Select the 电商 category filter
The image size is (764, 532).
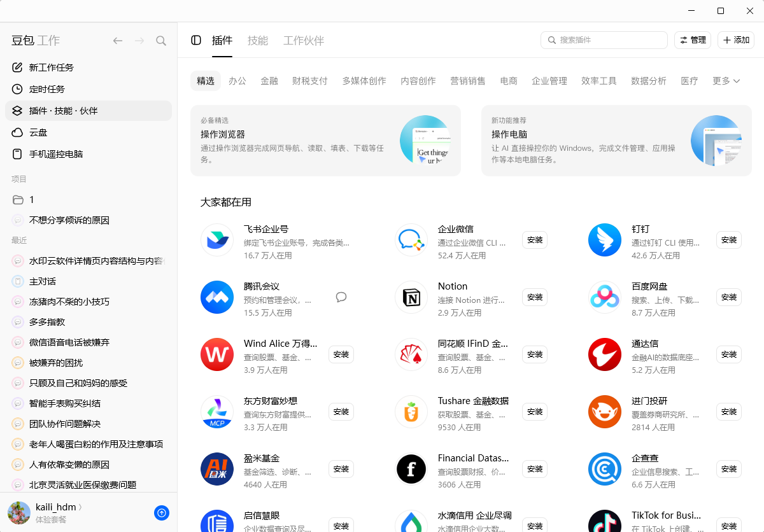point(509,81)
